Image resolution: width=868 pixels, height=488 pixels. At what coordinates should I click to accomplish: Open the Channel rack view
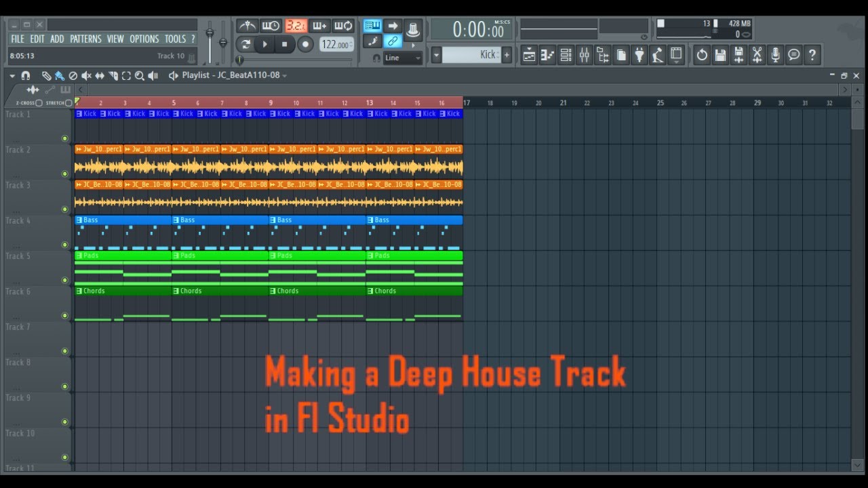click(566, 55)
